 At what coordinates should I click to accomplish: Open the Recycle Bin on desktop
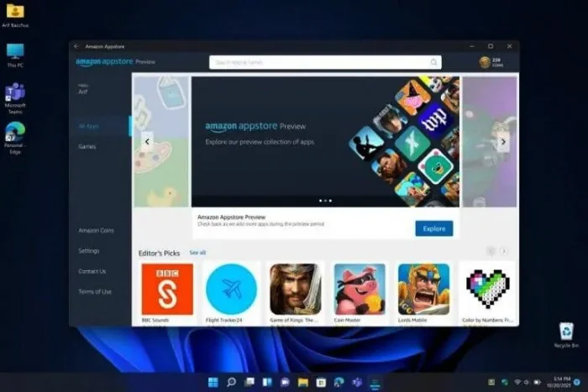pos(566,335)
